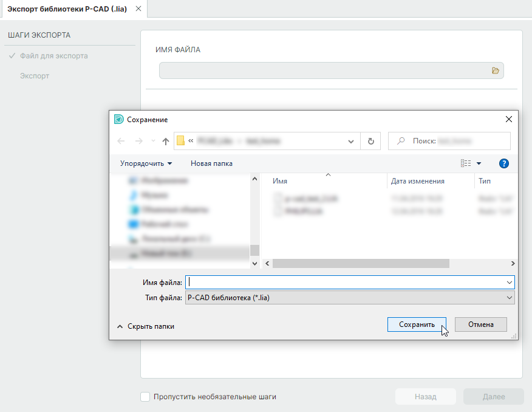The image size is (532, 412).
Task: Go back in the save dialog navigation
Action: [121, 141]
